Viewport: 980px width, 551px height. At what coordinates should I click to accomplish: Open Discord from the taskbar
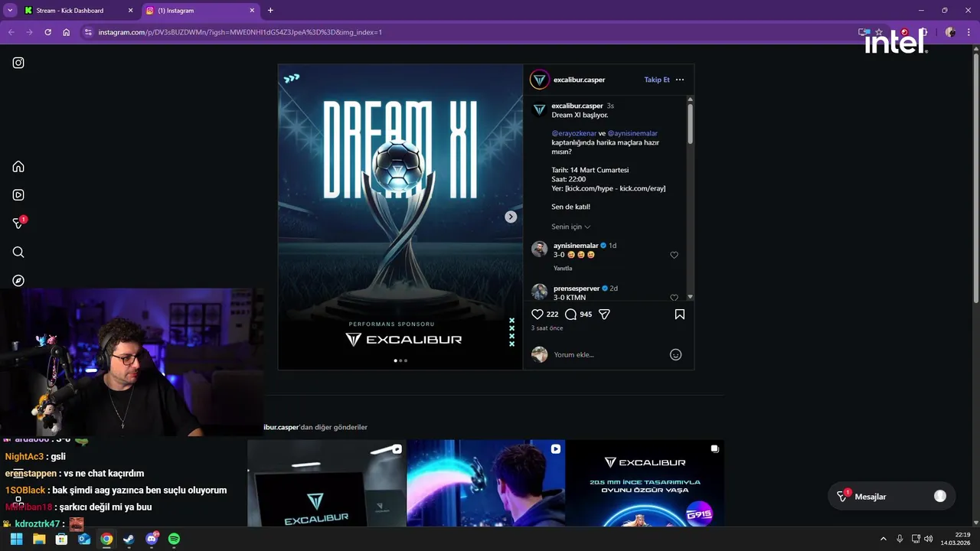[x=152, y=539]
